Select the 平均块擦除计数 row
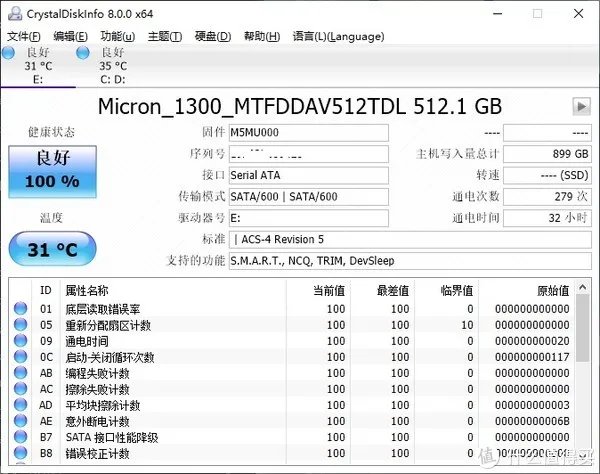Image resolution: width=600 pixels, height=474 pixels. pyautogui.click(x=292, y=405)
